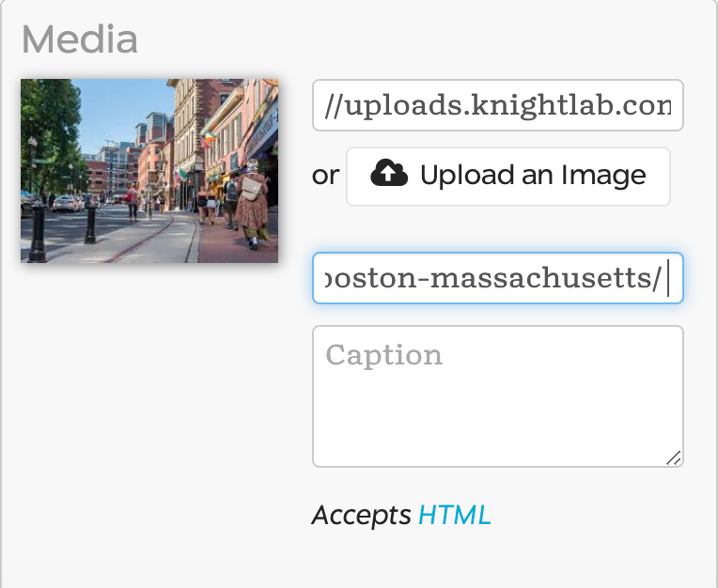Image resolution: width=718 pixels, height=588 pixels.
Task: Click the black bollard in the photo
Action: [38, 232]
